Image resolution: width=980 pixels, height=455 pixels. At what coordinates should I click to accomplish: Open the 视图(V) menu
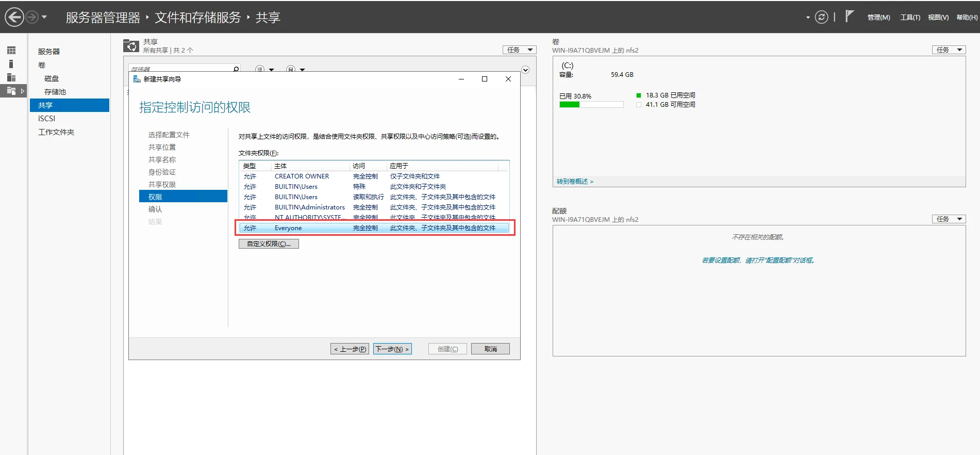(938, 17)
